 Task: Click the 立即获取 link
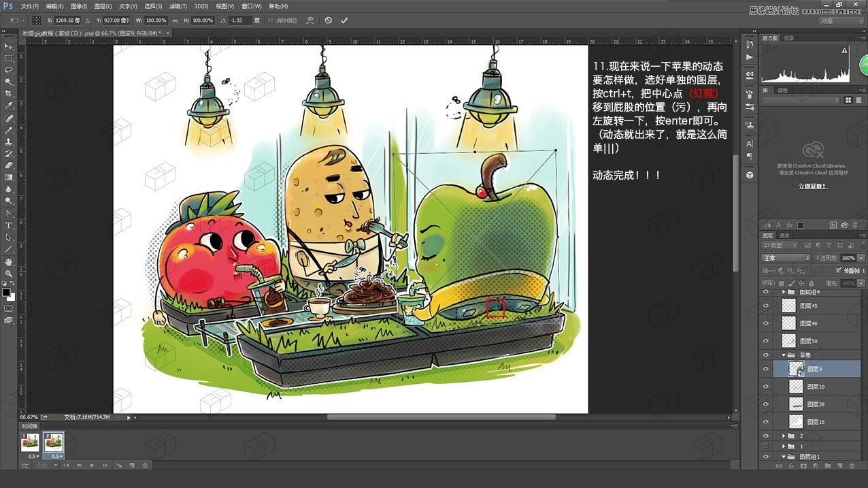click(814, 185)
